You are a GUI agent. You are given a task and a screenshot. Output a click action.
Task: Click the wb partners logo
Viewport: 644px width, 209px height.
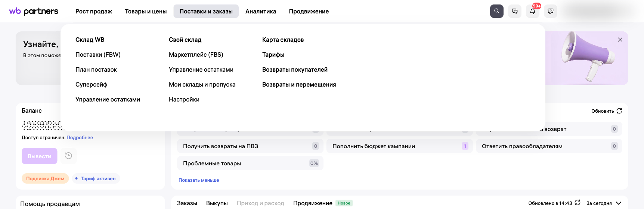pos(34,11)
